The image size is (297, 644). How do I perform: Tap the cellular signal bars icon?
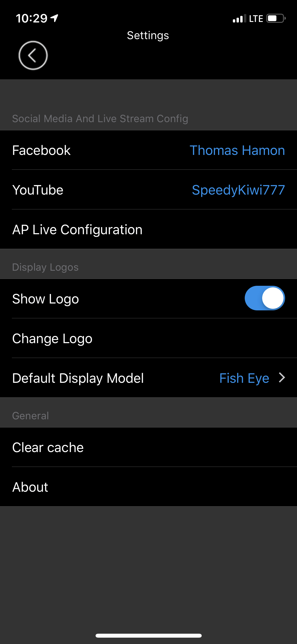tap(239, 19)
